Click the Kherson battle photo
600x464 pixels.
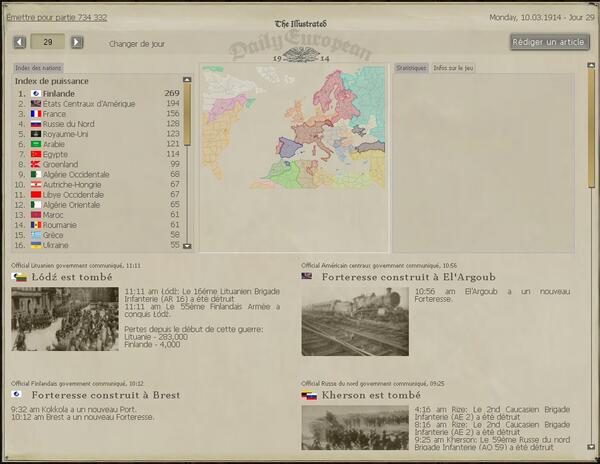click(355, 428)
